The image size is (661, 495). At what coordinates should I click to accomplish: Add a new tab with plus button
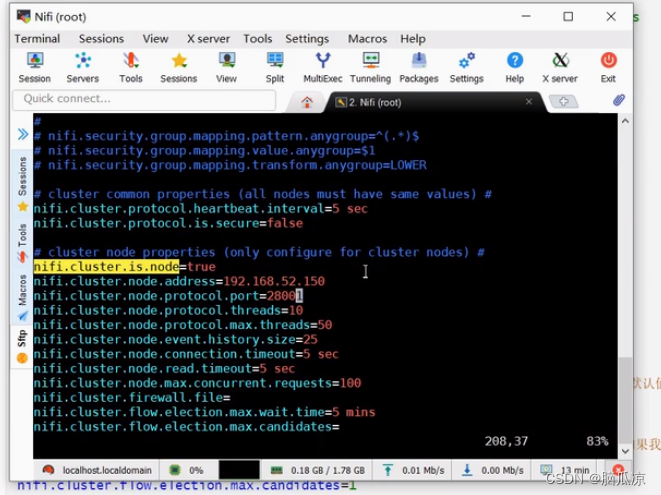click(x=564, y=102)
